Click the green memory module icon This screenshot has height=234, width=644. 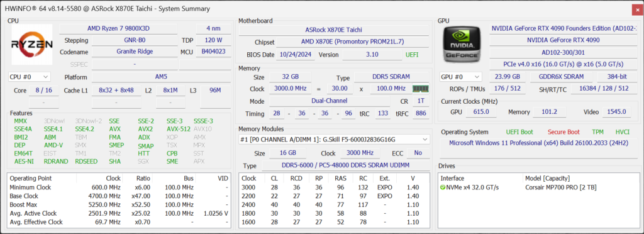click(x=420, y=89)
